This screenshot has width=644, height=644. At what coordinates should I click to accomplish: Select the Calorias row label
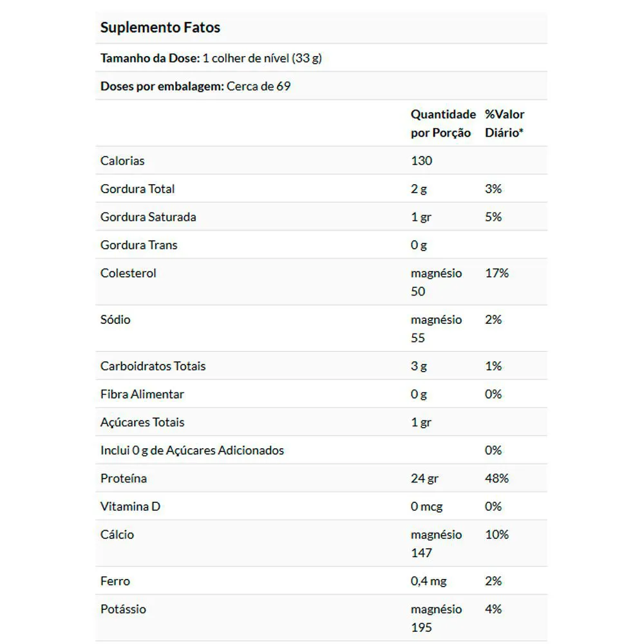(122, 160)
